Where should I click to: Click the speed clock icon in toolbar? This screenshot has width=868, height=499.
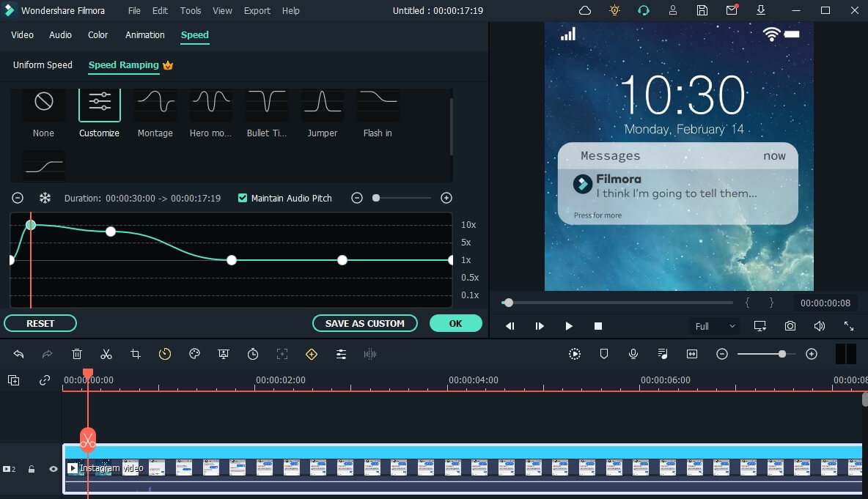coord(165,354)
